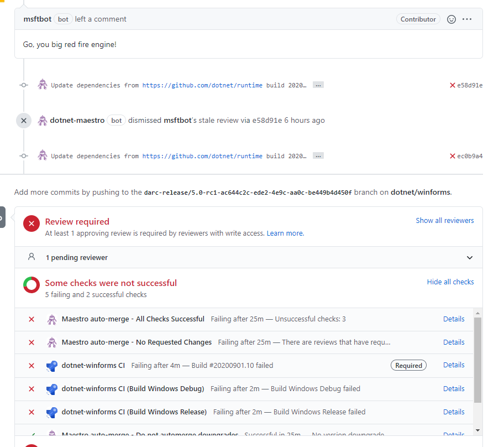Add an emoji reaction to msftbot's comment
The height and width of the screenshot is (447, 504).
tap(452, 19)
